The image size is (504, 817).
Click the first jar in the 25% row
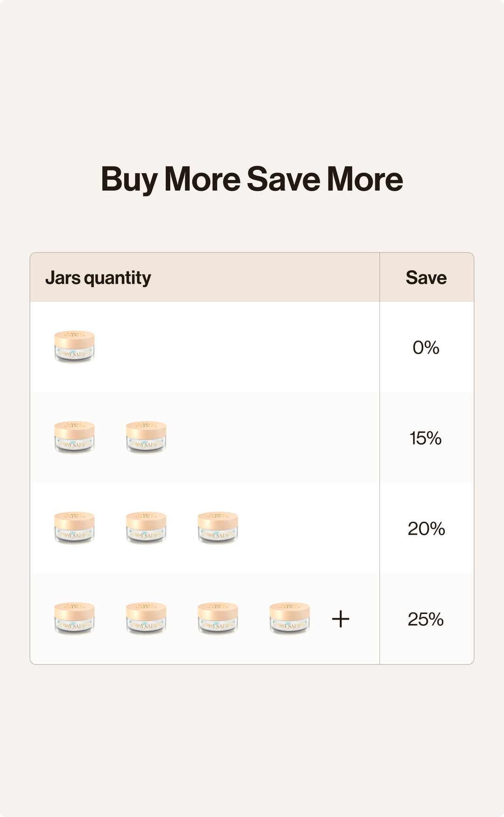pyautogui.click(x=74, y=618)
